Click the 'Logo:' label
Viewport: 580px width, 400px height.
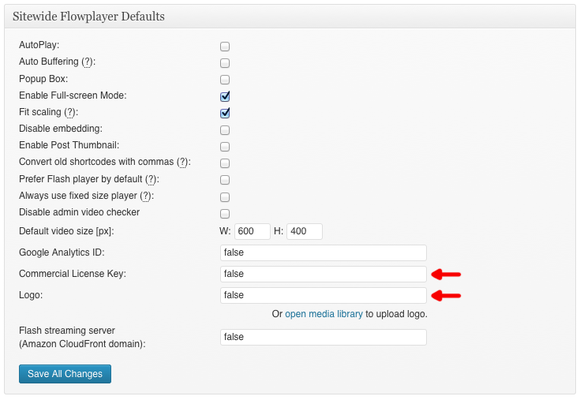click(31, 295)
